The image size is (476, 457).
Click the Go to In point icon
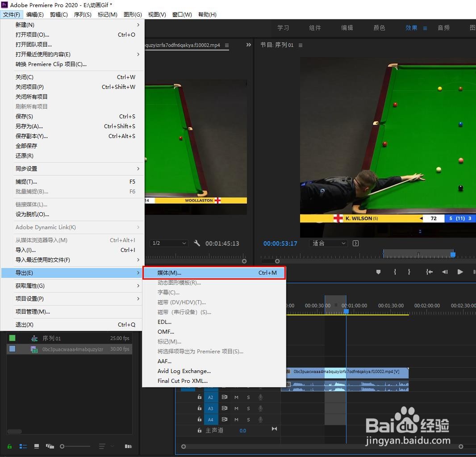pos(429,272)
